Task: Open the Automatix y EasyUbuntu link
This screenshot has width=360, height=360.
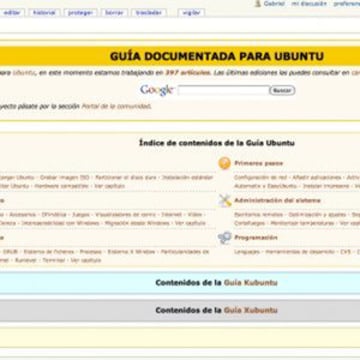Action: (x=265, y=186)
